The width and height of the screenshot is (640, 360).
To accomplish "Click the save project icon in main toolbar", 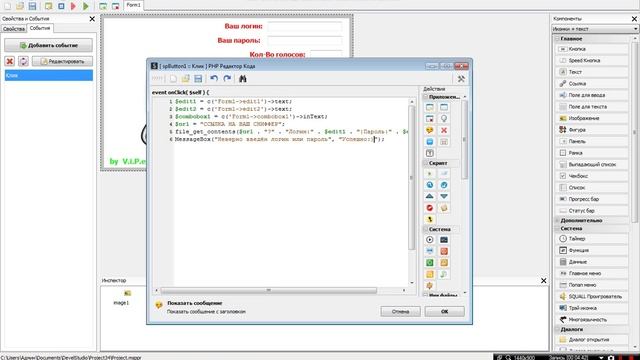I will 32,6.
